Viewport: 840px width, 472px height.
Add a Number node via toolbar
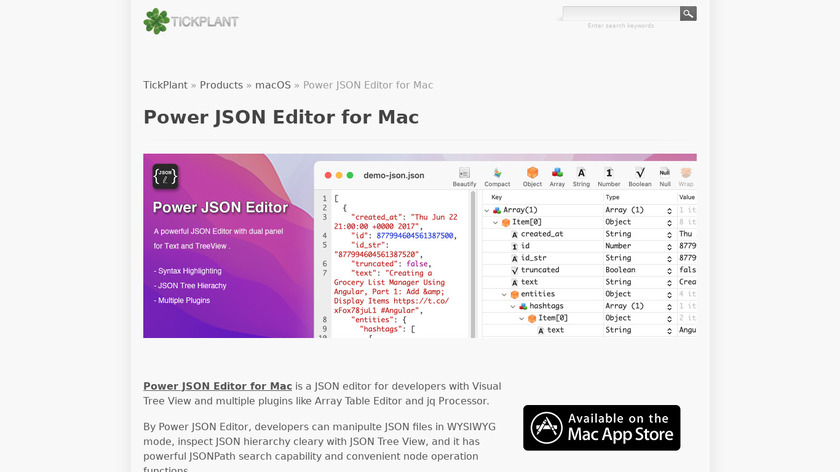click(x=609, y=177)
